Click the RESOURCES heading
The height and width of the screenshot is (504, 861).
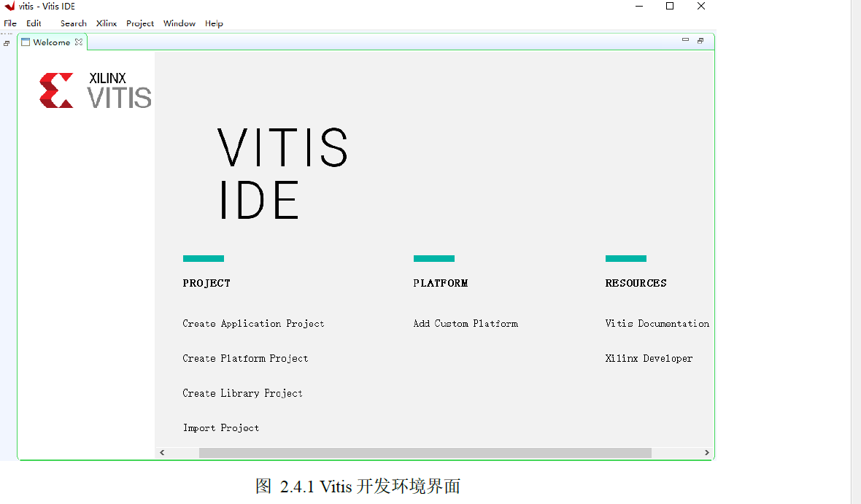tap(636, 283)
